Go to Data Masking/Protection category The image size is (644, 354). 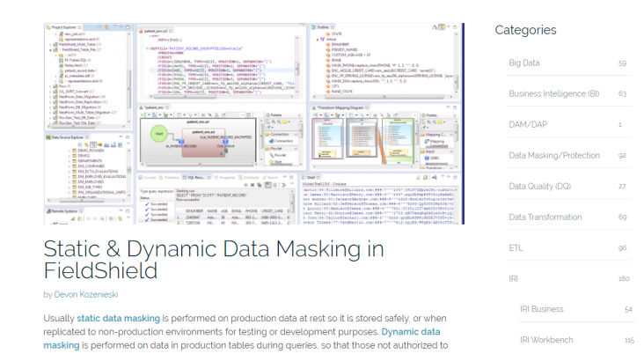pos(554,155)
